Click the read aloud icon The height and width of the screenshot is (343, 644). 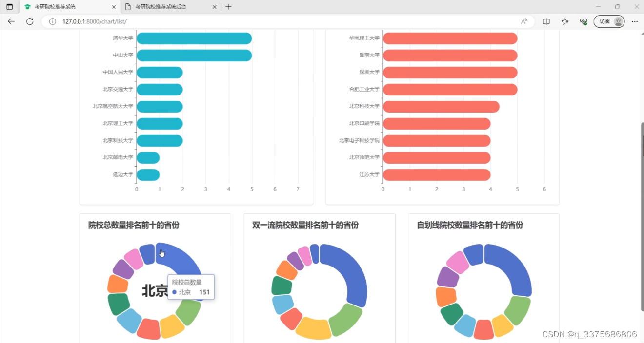(x=524, y=21)
